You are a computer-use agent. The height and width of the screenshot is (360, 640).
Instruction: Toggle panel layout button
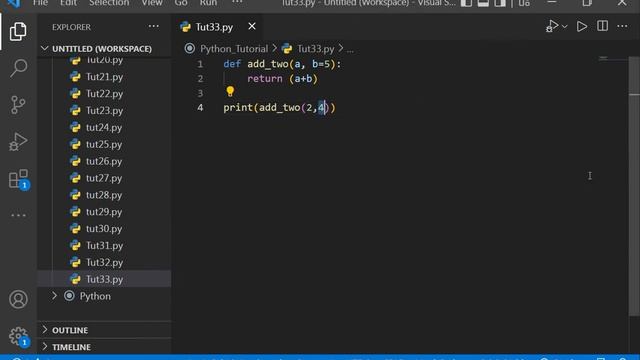pyautogui.click(x=483, y=3)
